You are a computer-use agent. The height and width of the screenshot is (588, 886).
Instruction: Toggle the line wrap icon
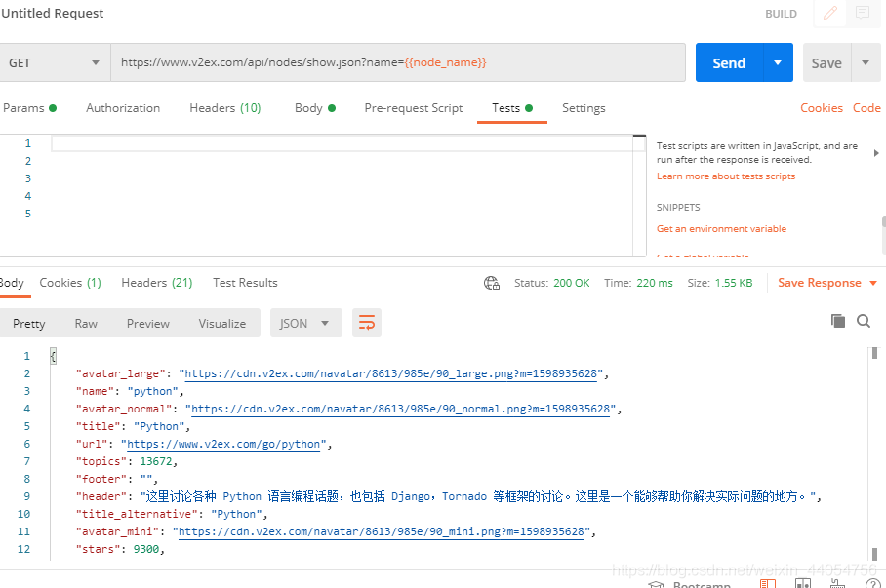[367, 323]
